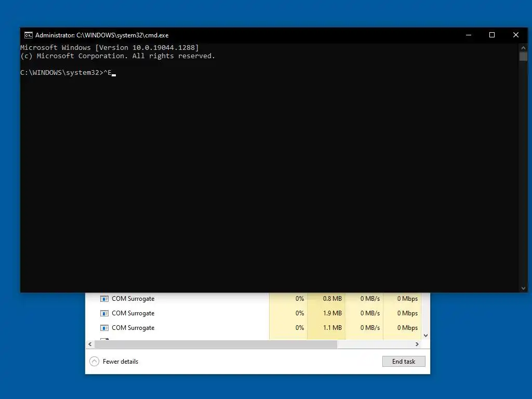Click the Command Prompt scroll down arrow
The height and width of the screenshot is (399, 532).
[x=523, y=288]
